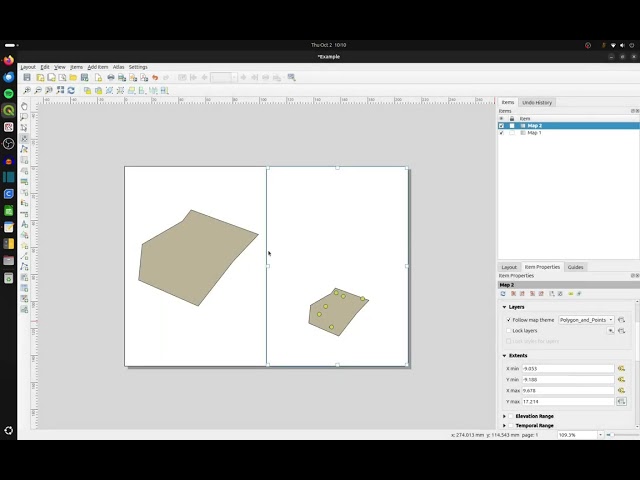Open the atlas page number dropdown
Screen dimensions: 640x480
pyautogui.click(x=234, y=78)
